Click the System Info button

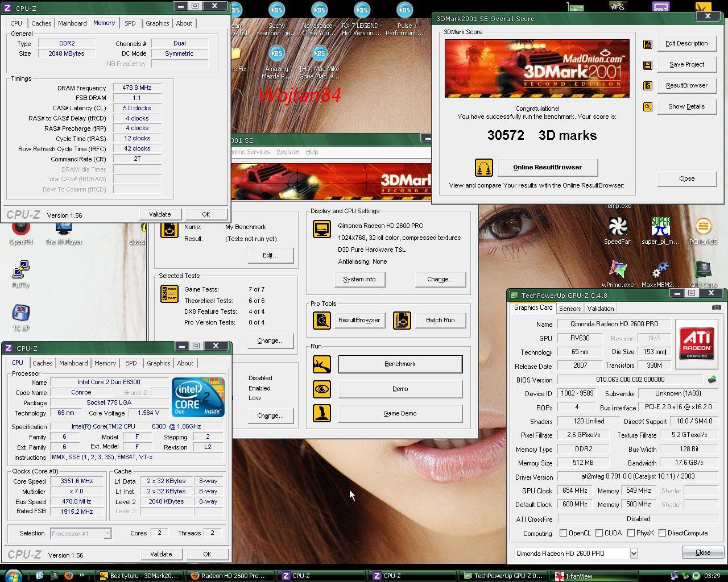pyautogui.click(x=359, y=279)
